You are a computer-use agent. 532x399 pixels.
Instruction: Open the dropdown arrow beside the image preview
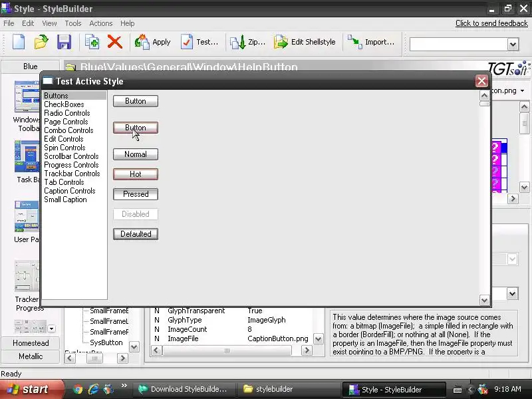click(522, 90)
